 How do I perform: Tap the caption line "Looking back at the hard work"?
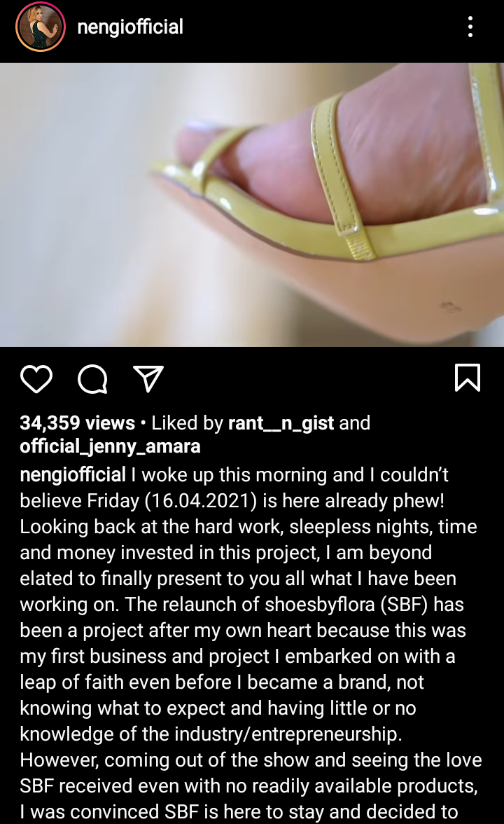click(x=248, y=527)
